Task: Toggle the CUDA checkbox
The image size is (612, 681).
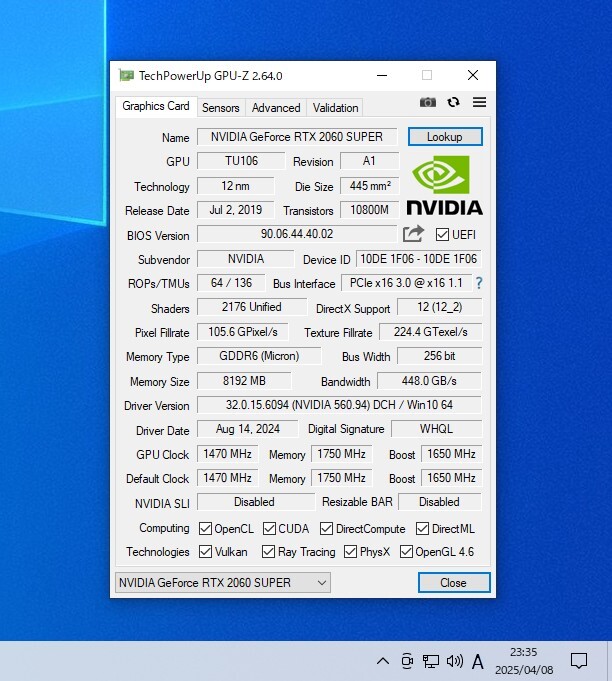Action: click(269, 529)
